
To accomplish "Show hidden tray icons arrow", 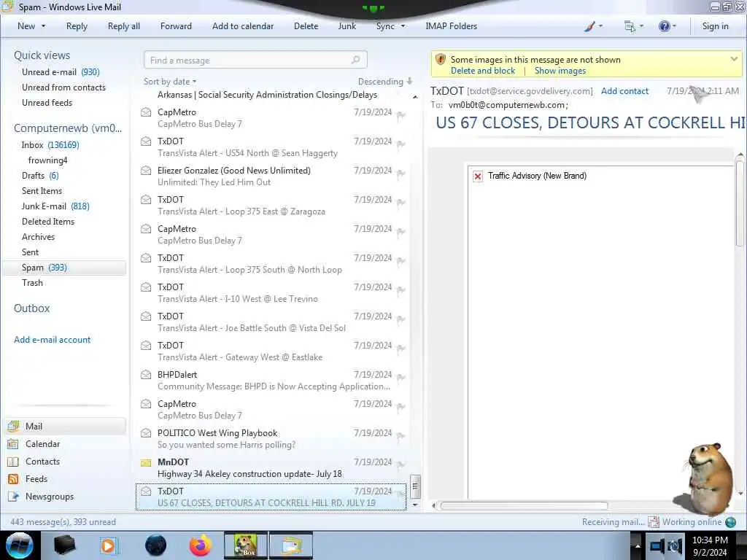I will [x=638, y=545].
